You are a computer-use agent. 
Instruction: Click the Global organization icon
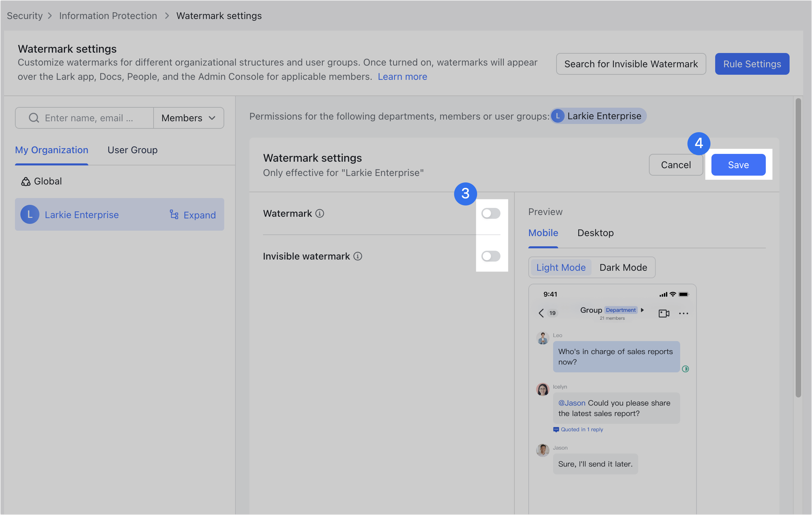pyautogui.click(x=25, y=181)
